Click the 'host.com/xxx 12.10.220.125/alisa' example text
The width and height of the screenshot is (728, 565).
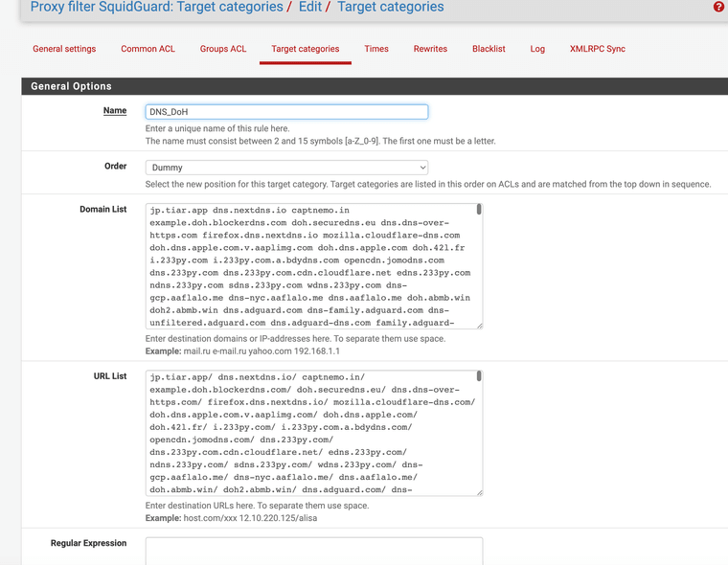pos(250,518)
